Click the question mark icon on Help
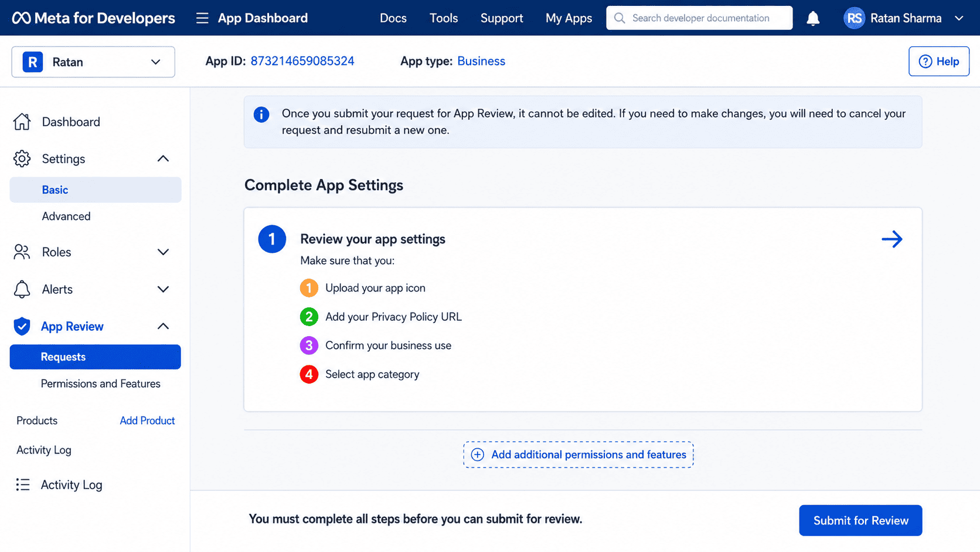Image resolution: width=980 pixels, height=552 pixels. tap(925, 62)
